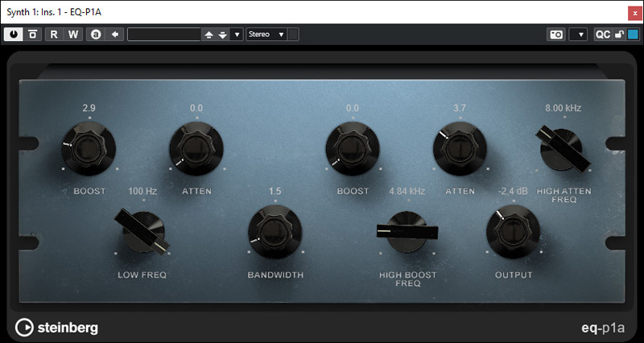Click the Steinberg logo

pos(56,328)
